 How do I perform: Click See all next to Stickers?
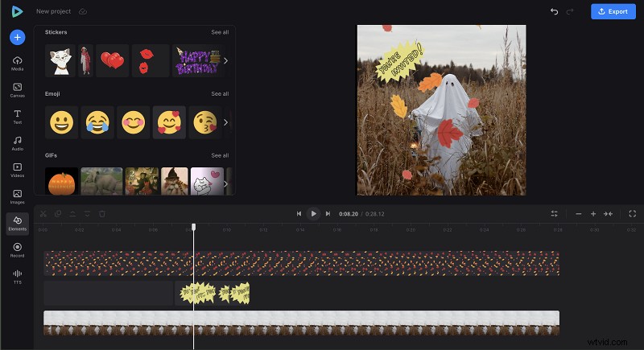220,32
